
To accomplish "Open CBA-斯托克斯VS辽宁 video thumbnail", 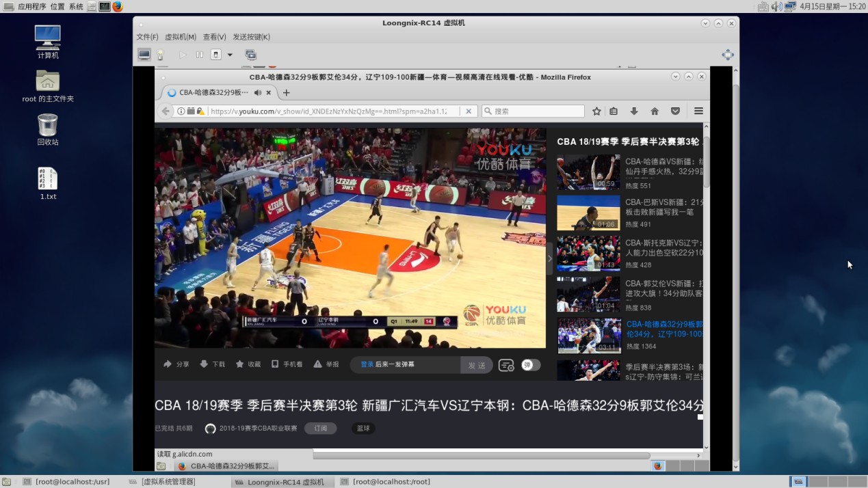I will (x=588, y=254).
